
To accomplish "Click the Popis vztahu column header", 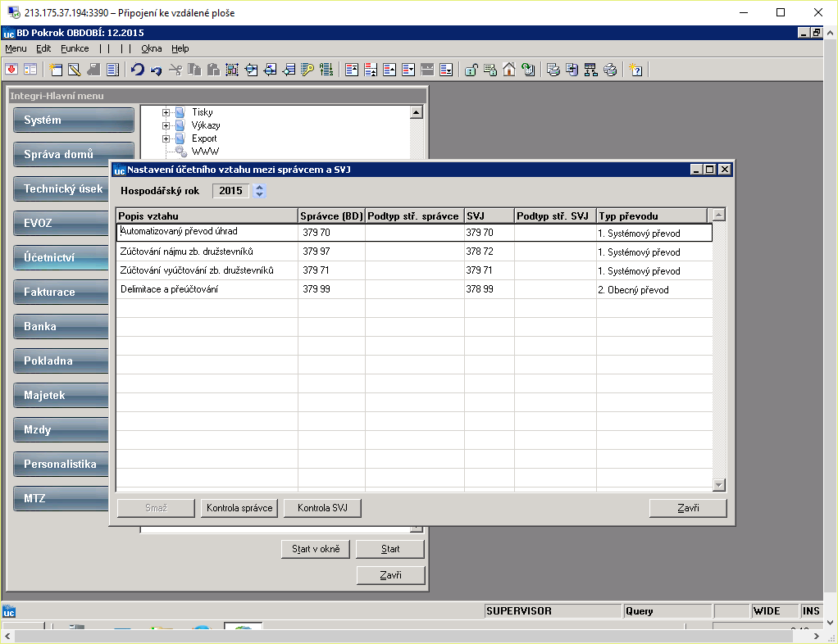I will point(207,215).
